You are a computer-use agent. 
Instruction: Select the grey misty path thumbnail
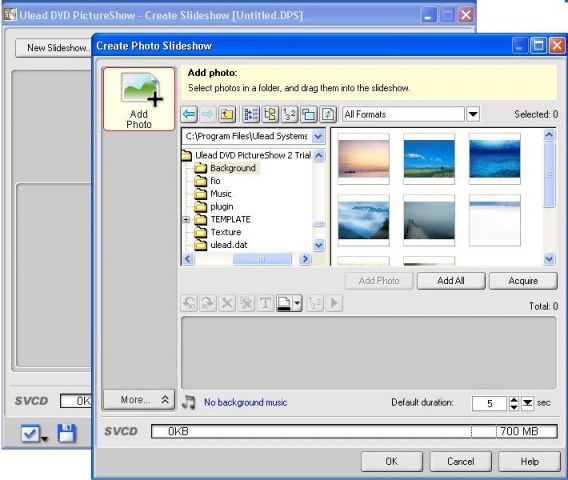pyautogui.click(x=429, y=220)
